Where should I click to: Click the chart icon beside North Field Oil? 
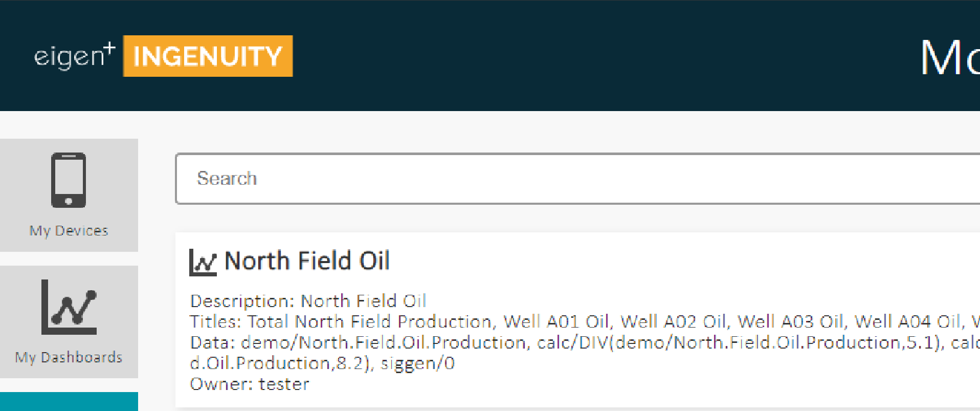(203, 263)
